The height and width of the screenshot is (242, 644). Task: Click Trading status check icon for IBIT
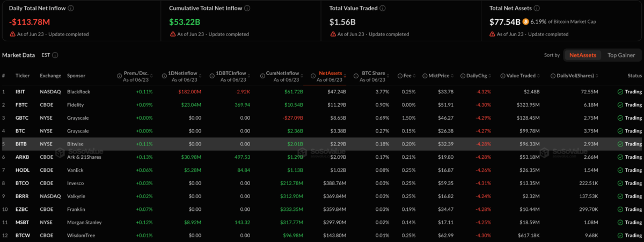[x=620, y=92]
